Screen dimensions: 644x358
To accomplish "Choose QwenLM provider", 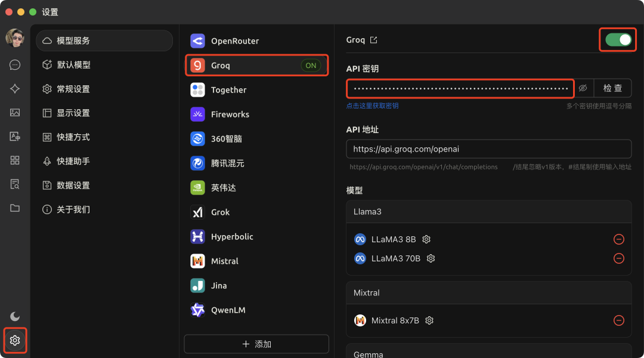I will click(256, 310).
